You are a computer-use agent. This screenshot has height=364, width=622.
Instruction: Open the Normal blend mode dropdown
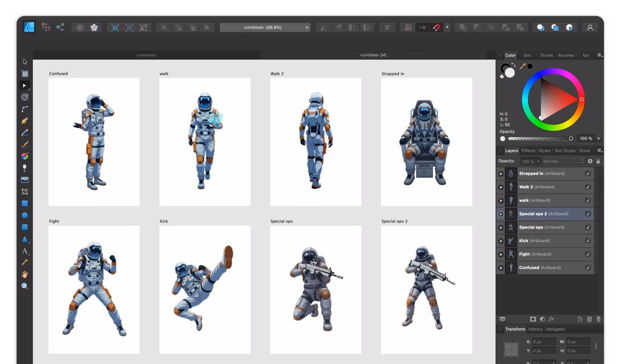coord(563,161)
